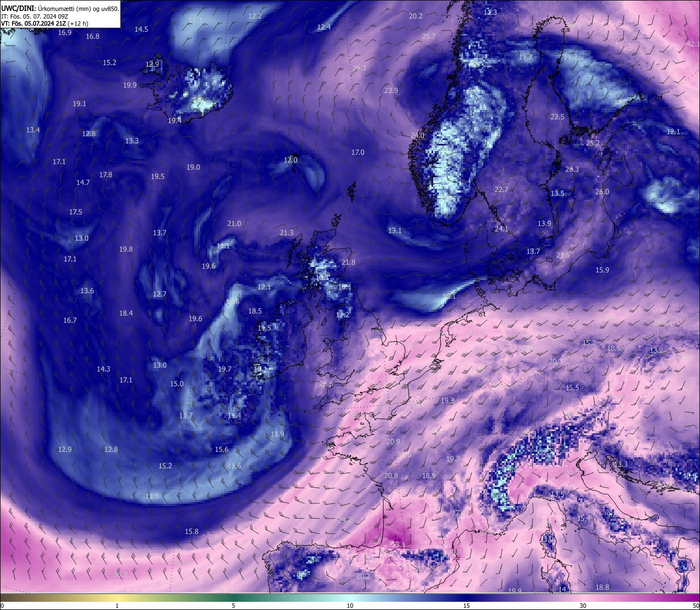Screen dimensions: 700x610
Task: Click the map value 12.2
Action: [255, 16]
